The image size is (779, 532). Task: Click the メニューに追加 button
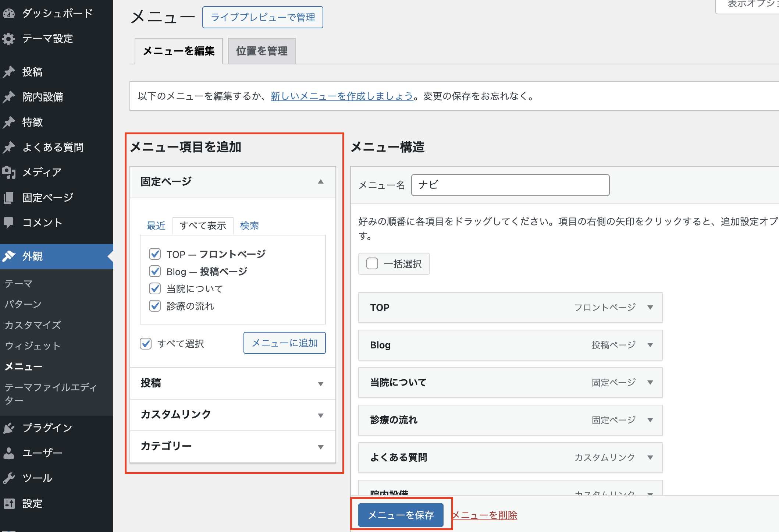284,343
